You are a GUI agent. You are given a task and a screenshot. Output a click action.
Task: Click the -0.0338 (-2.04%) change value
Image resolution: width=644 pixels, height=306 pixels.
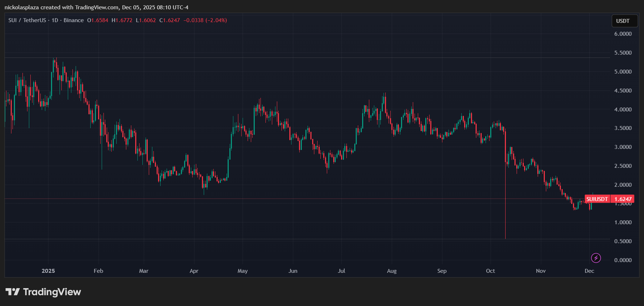pyautogui.click(x=205, y=20)
